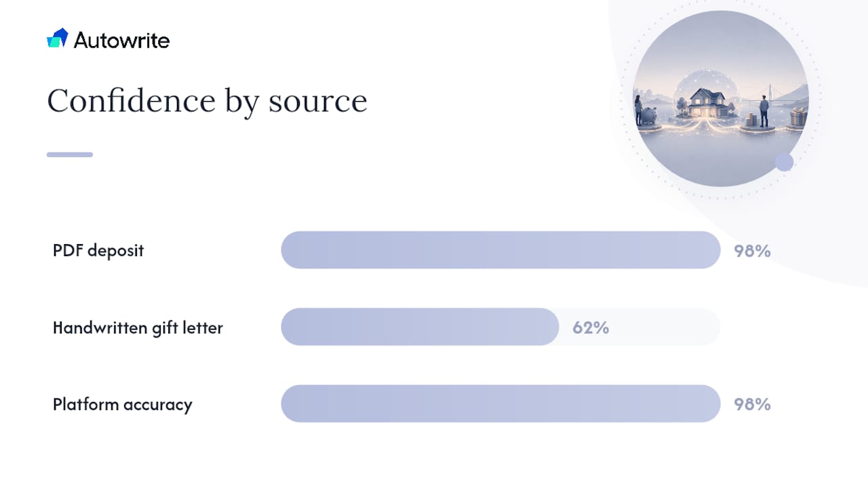Click the PDF deposit progress bar

click(x=500, y=250)
